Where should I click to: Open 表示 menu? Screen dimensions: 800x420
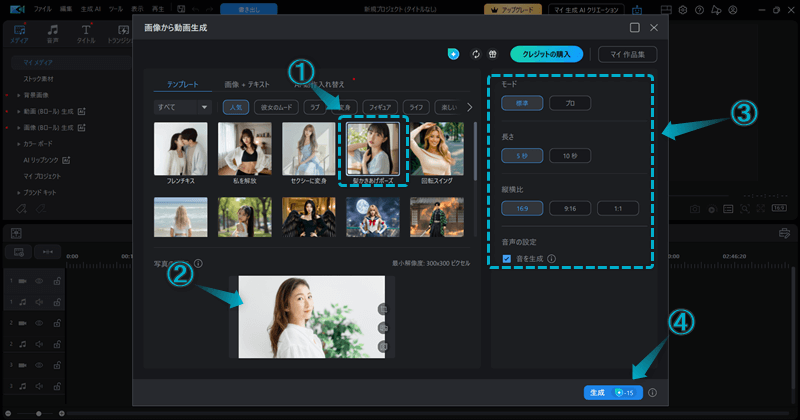[x=137, y=9]
